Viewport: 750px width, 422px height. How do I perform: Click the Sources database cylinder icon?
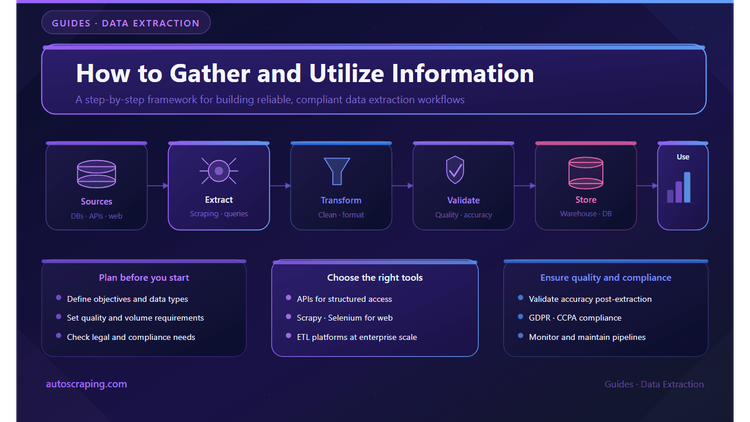tap(96, 174)
